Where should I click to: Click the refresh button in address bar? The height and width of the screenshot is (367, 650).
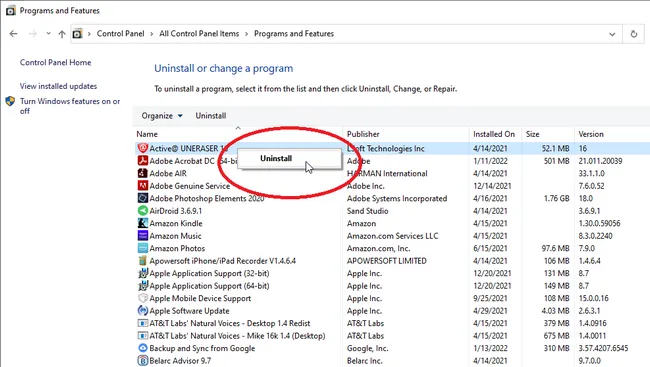(633, 34)
